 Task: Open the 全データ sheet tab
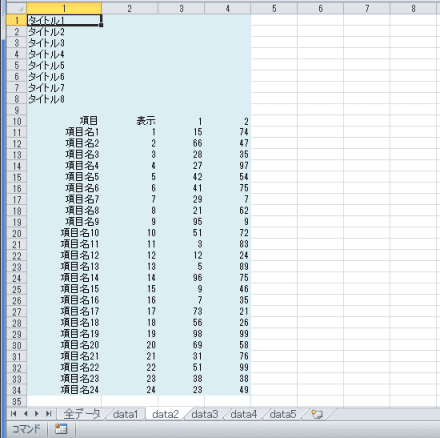pos(82,414)
